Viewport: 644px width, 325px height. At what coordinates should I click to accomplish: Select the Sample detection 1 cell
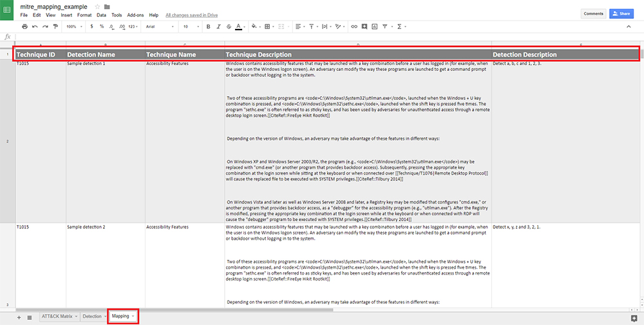(106, 141)
